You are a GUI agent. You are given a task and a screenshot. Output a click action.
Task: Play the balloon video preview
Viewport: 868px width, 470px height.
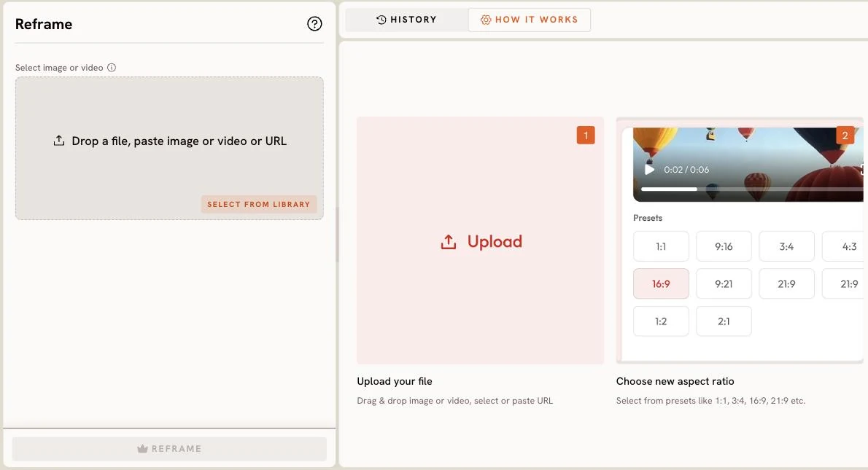649,169
